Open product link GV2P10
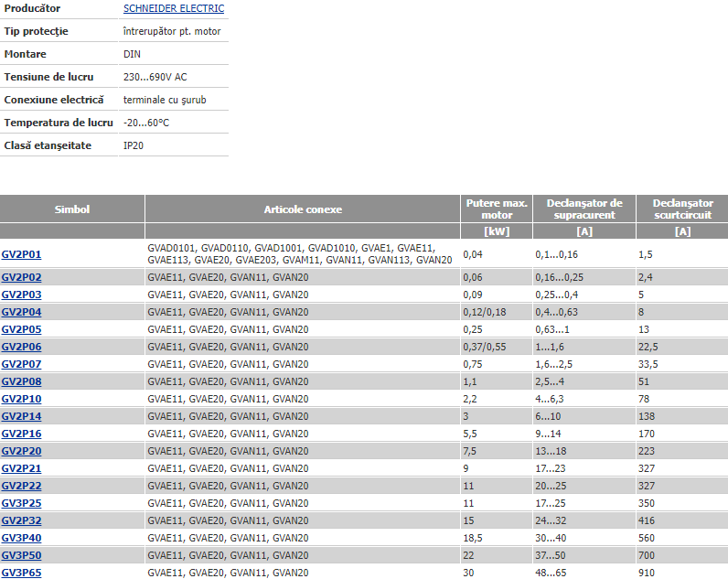This screenshot has width=728, height=579. point(21,399)
